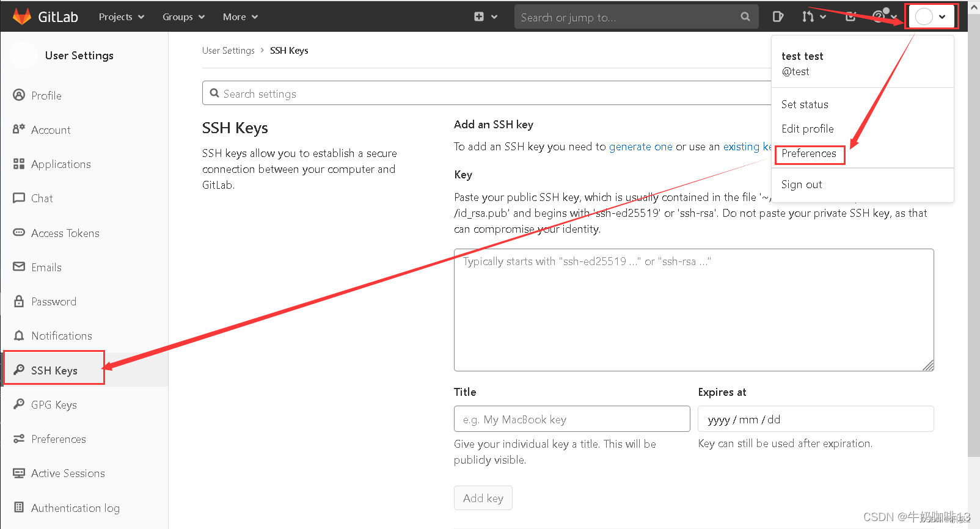Open the Merge requests icon in navbar
Image resolution: width=980 pixels, height=529 pixels.
[x=808, y=16]
